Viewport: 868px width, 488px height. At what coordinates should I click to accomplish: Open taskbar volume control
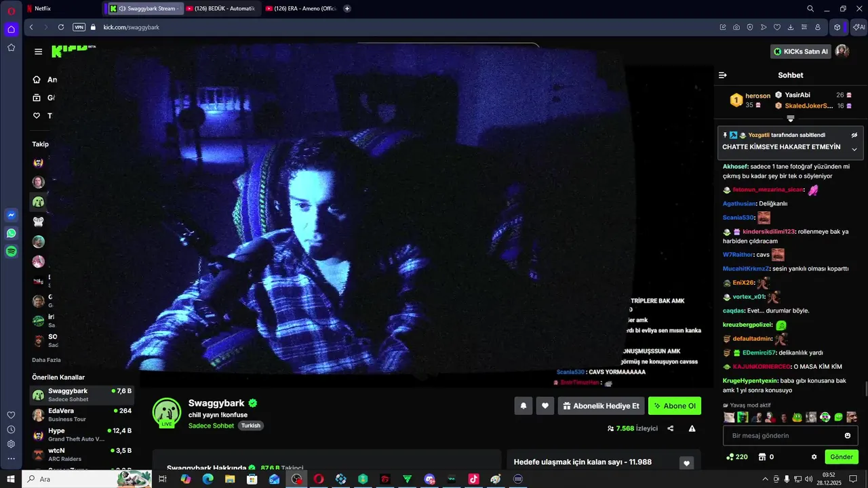tap(808, 479)
